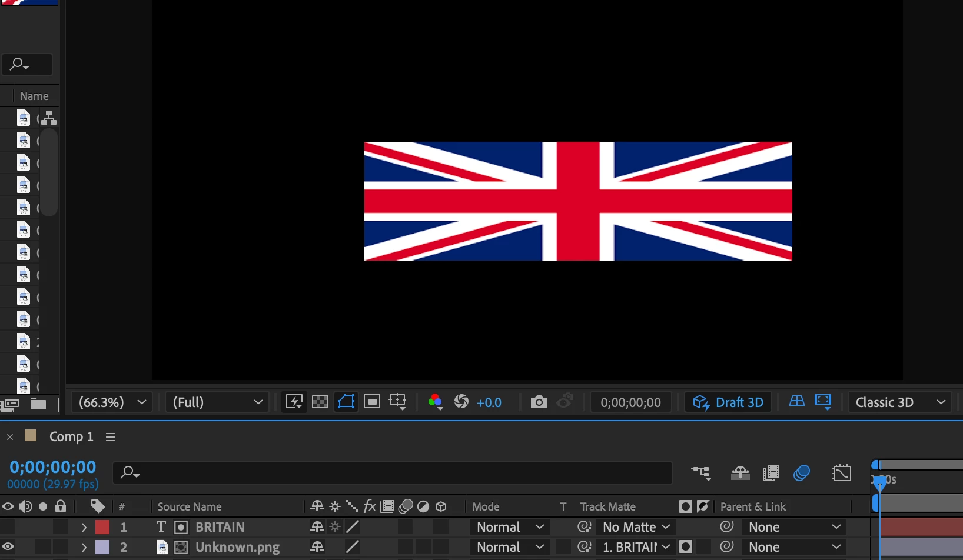Create new folder icon in Project panel

click(38, 404)
